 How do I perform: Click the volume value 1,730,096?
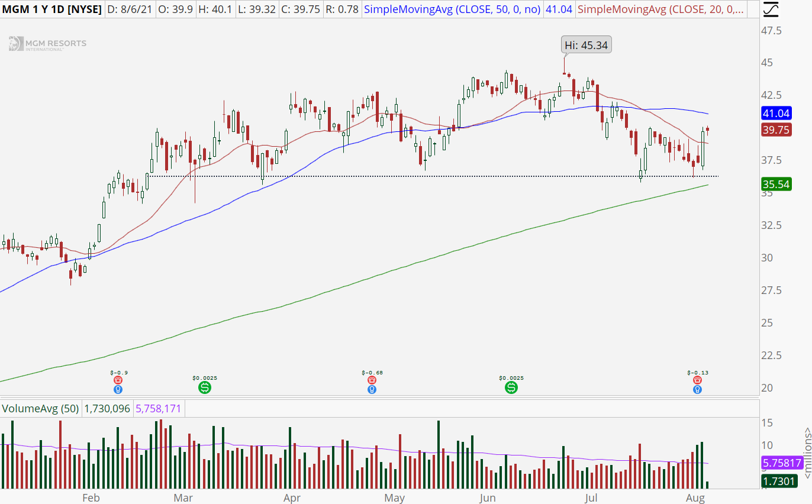click(107, 408)
